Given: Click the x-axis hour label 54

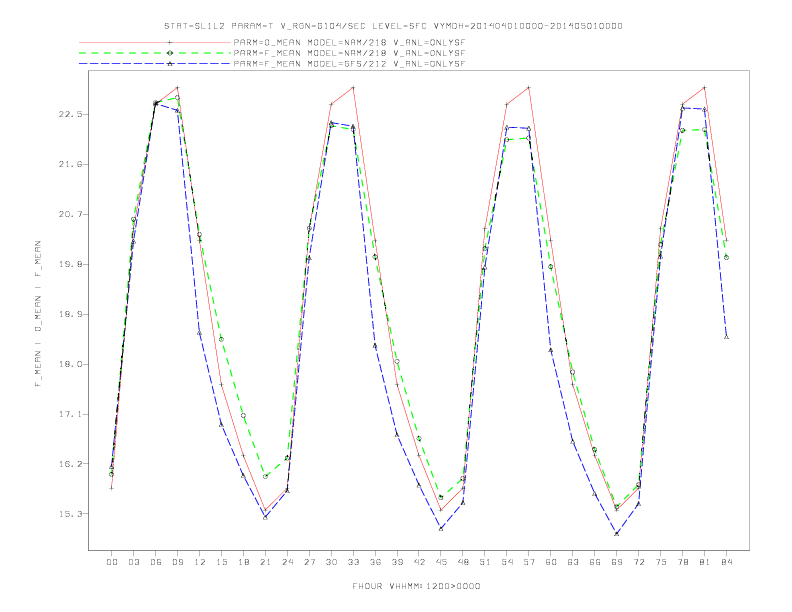Looking at the screenshot, I should pos(507,562).
